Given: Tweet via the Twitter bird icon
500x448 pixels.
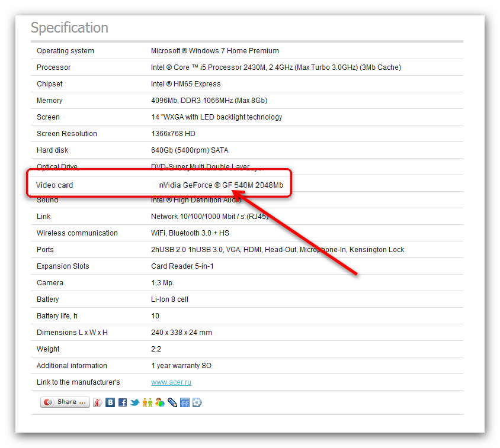Looking at the screenshot, I should tap(135, 402).
